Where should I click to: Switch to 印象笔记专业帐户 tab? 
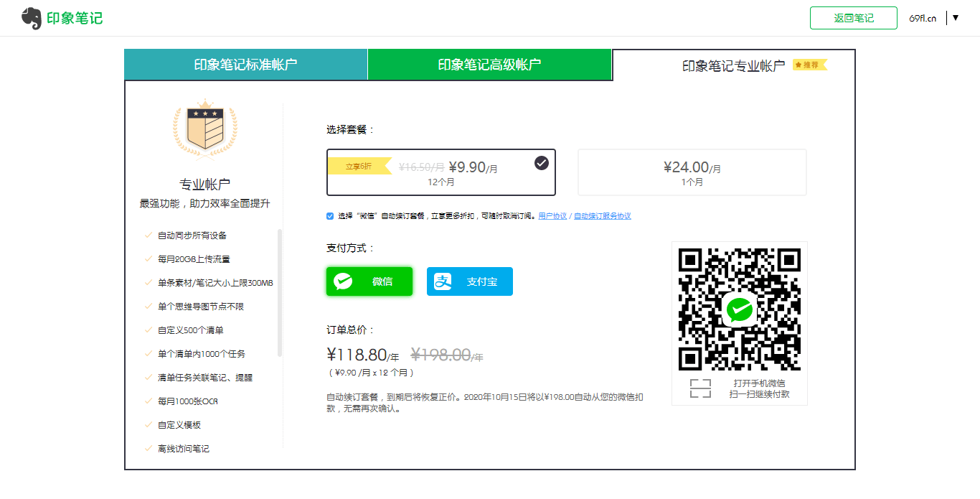tap(734, 65)
